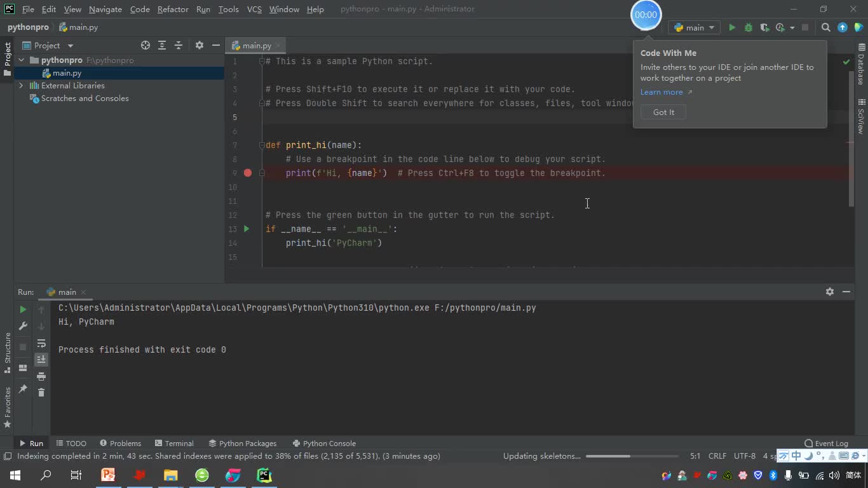Expand all items in the Project panel
Viewport: 868px width, 488px height.
162,45
